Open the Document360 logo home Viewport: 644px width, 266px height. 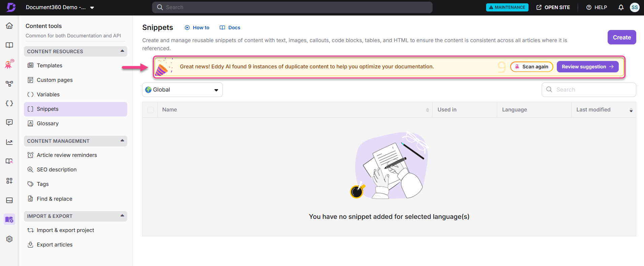pos(11,7)
